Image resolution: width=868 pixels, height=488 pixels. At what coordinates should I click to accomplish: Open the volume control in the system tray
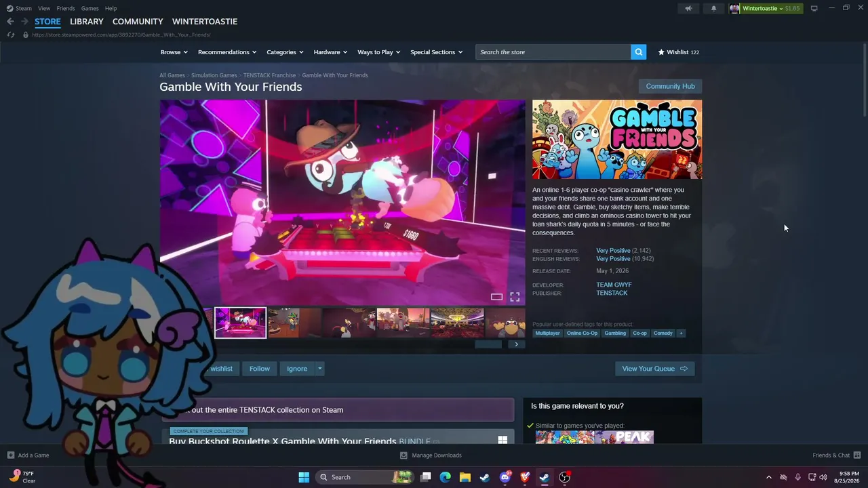click(823, 477)
